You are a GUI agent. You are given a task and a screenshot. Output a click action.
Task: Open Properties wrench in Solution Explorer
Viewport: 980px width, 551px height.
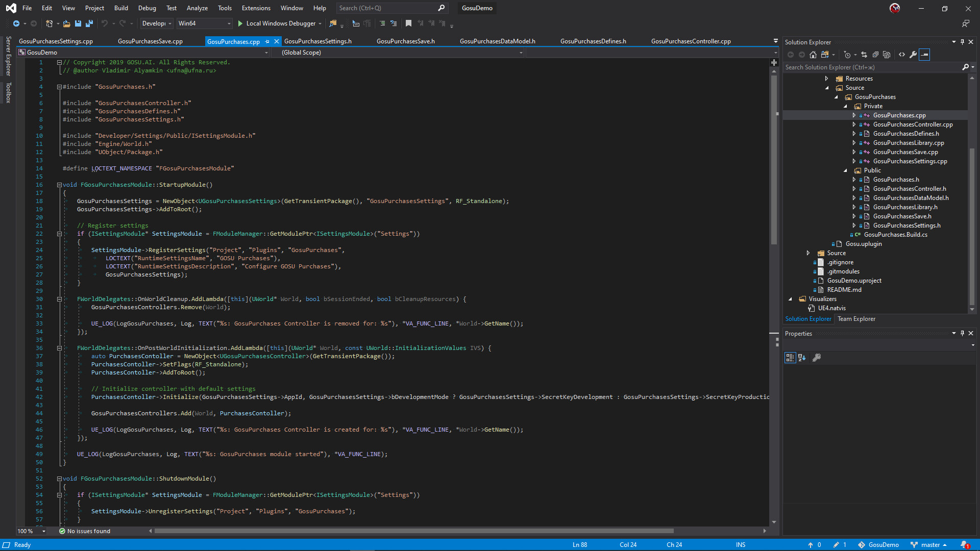(913, 55)
